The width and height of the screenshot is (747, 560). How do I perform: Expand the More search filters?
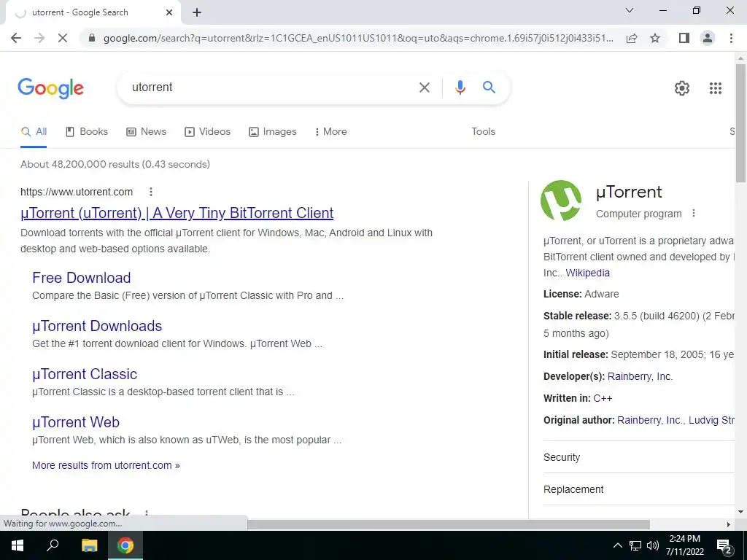pyautogui.click(x=330, y=132)
